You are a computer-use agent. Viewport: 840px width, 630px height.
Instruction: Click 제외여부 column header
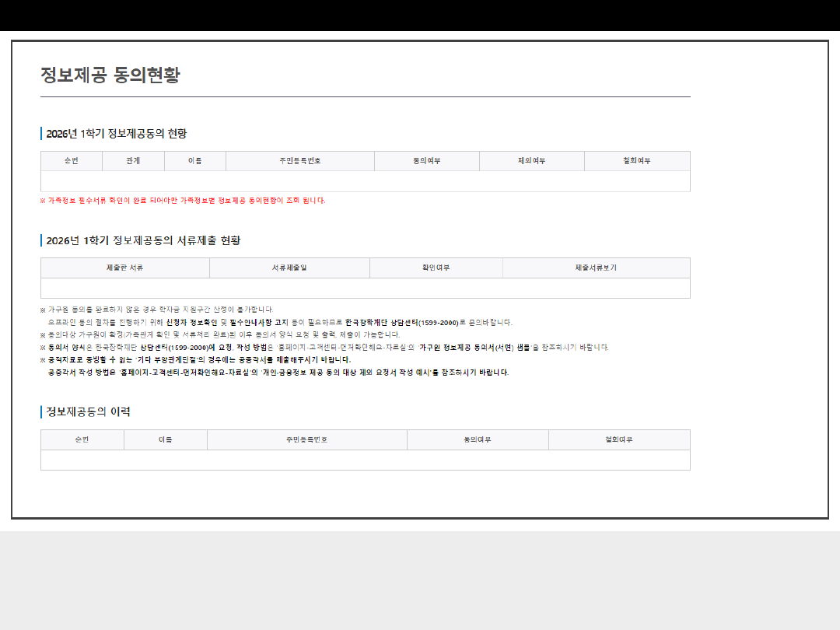pos(532,161)
